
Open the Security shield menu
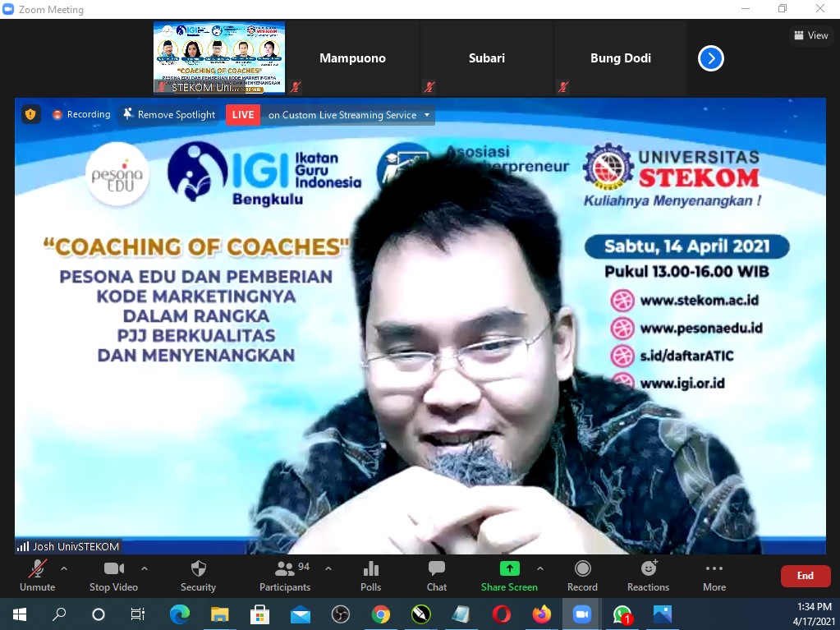(x=198, y=576)
